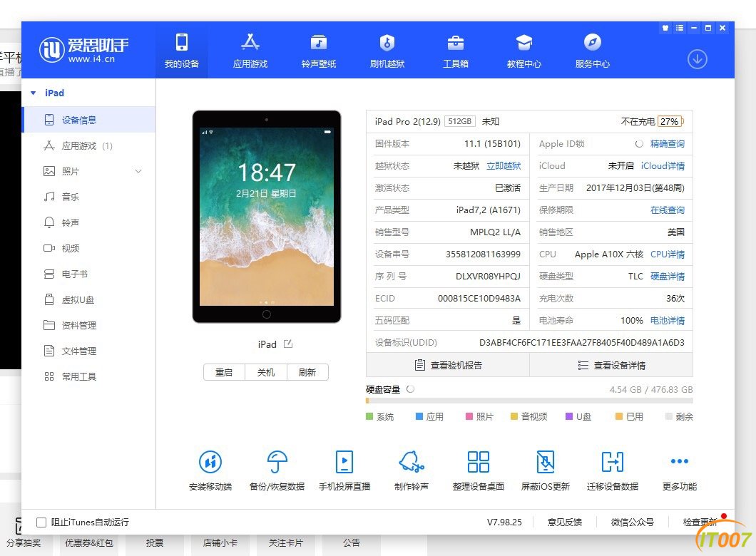The width and height of the screenshot is (756, 556).
Task: Click the 27% battery indicator
Action: pos(670,121)
